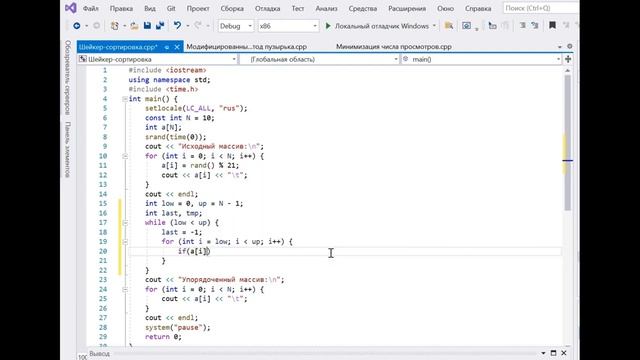
Task: Click the scrollbar up arrow
Action: (x=567, y=71)
